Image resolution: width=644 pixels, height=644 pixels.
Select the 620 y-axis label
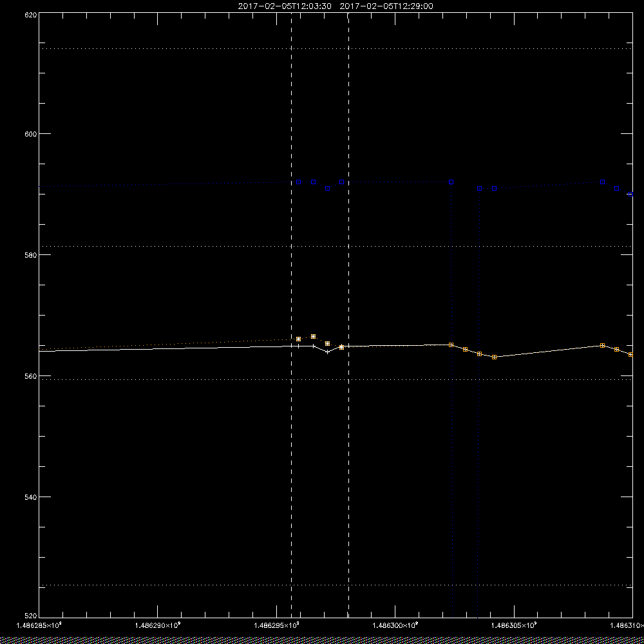[31, 14]
